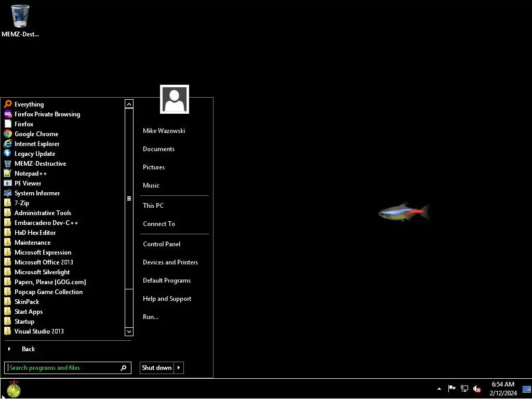This screenshot has height=399, width=532.
Task: Open Pictures from Start menu
Action: 154,167
